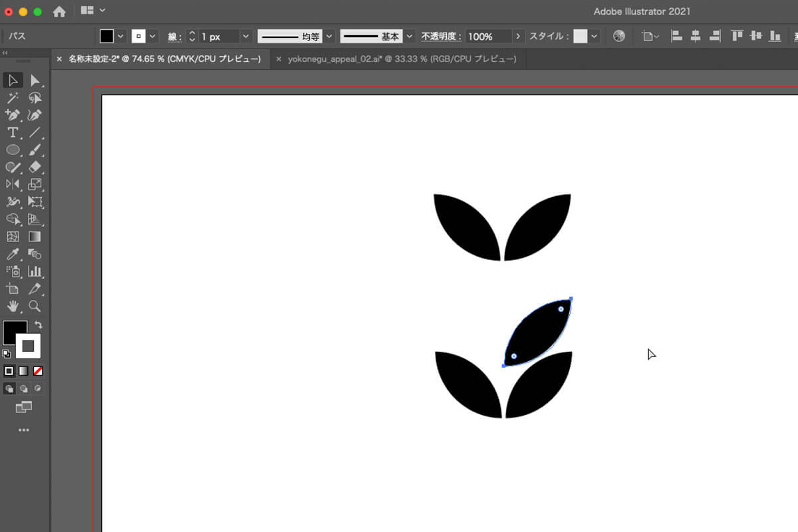The height and width of the screenshot is (532, 798).
Task: Go to Home screen
Action: 59,11
